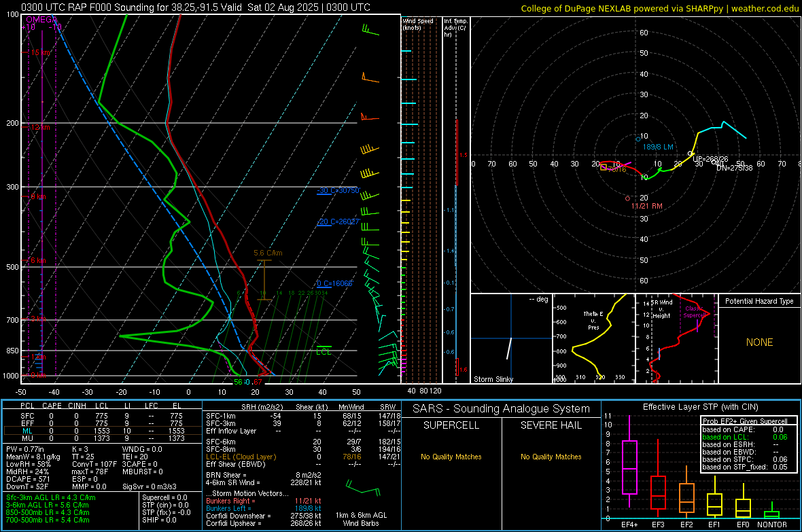Click the Theta-E v. Pres label

click(593, 320)
